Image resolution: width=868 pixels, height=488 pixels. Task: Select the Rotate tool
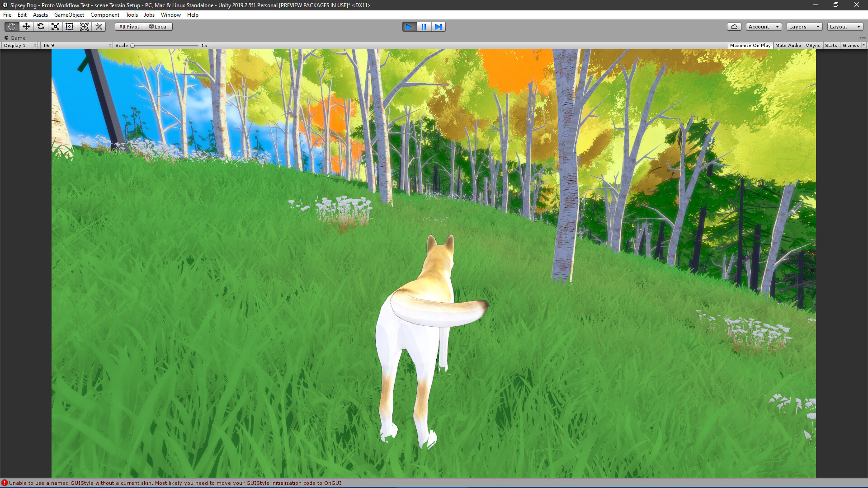41,27
